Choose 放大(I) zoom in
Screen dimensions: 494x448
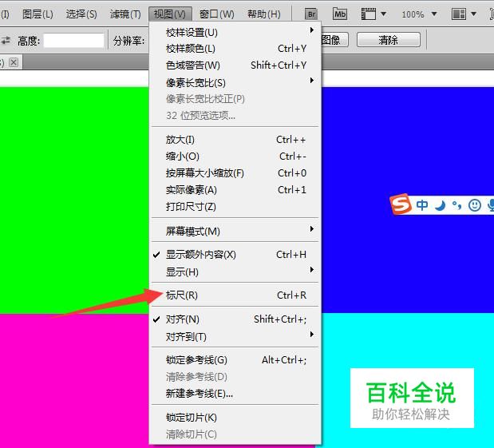(x=235, y=140)
